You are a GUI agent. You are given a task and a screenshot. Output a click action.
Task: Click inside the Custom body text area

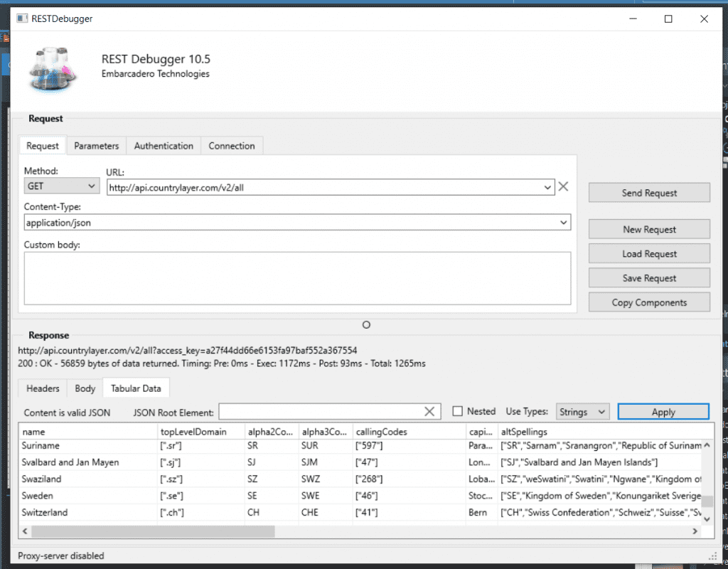click(x=297, y=278)
